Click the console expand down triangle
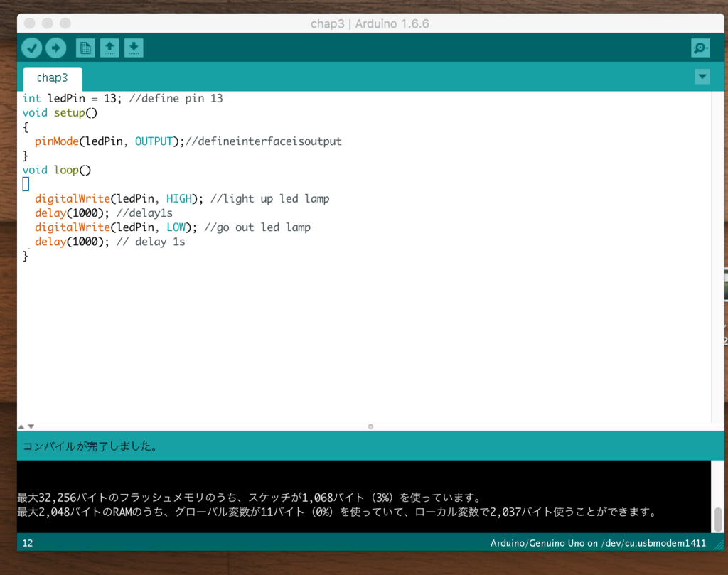Image resolution: width=728 pixels, height=575 pixels. (31, 426)
